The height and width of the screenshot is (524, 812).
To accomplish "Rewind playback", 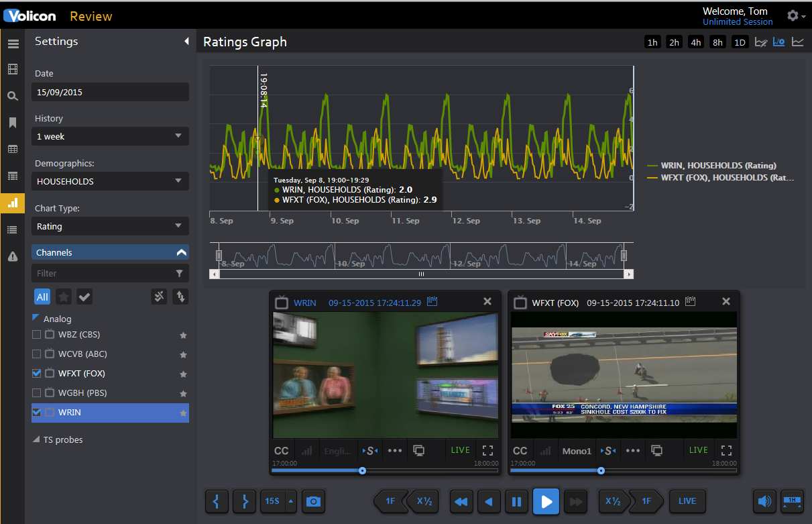I will [461, 501].
